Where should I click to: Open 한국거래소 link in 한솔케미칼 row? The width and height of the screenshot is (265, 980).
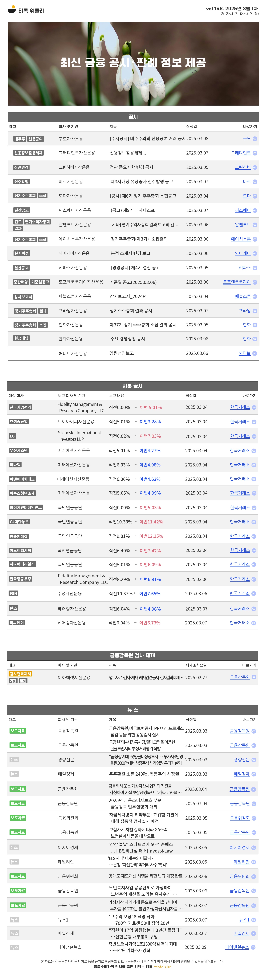[x=240, y=536]
